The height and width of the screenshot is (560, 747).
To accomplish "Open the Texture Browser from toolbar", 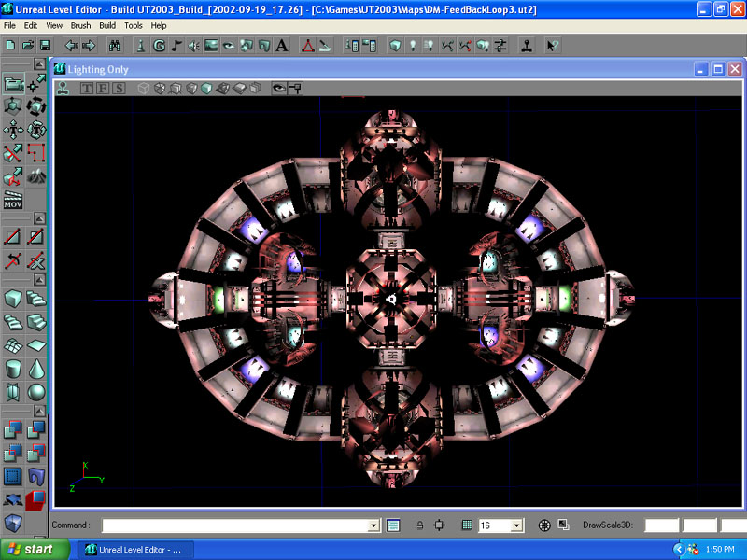I will pyautogui.click(x=212, y=45).
